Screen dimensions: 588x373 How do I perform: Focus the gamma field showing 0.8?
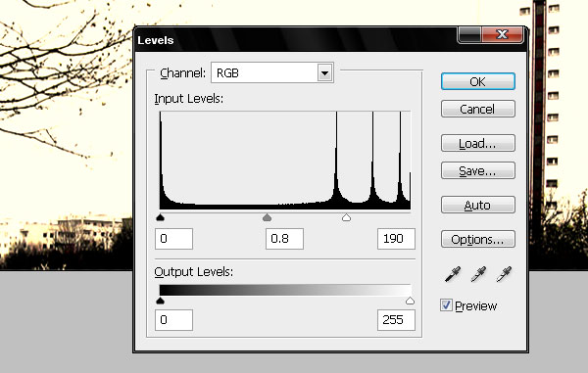[284, 239]
